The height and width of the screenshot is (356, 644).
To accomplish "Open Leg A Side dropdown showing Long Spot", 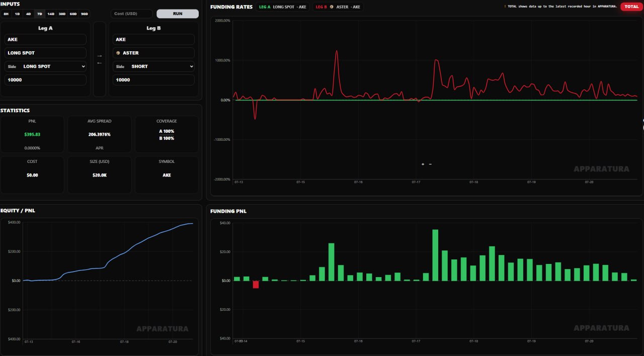I will pyautogui.click(x=46, y=66).
